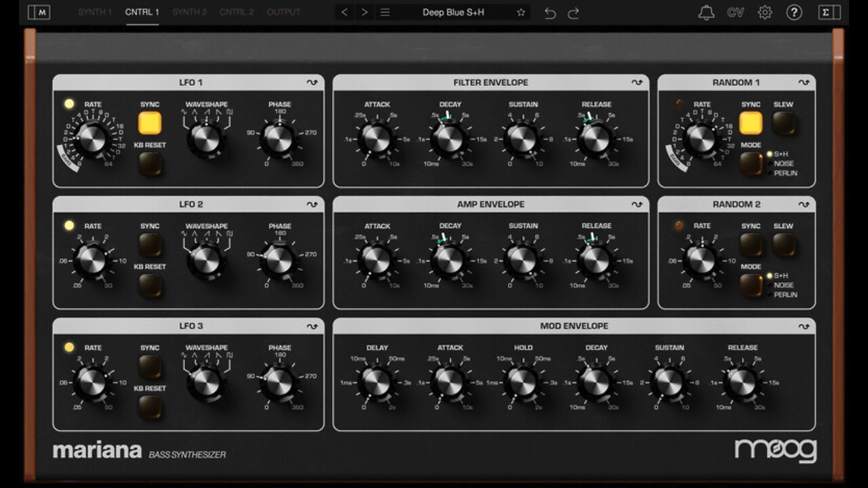This screenshot has height=488, width=868.
Task: Click the Random 2 RATE knob
Action: click(702, 260)
